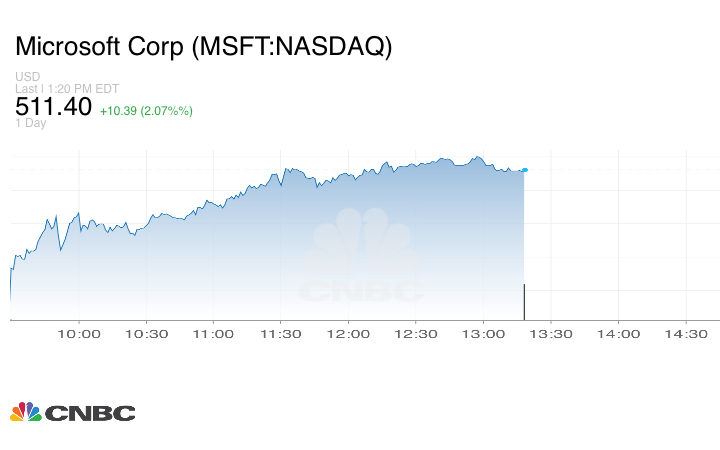720x450 pixels.
Task: Click the 12:00 time axis label
Action: coord(349,334)
